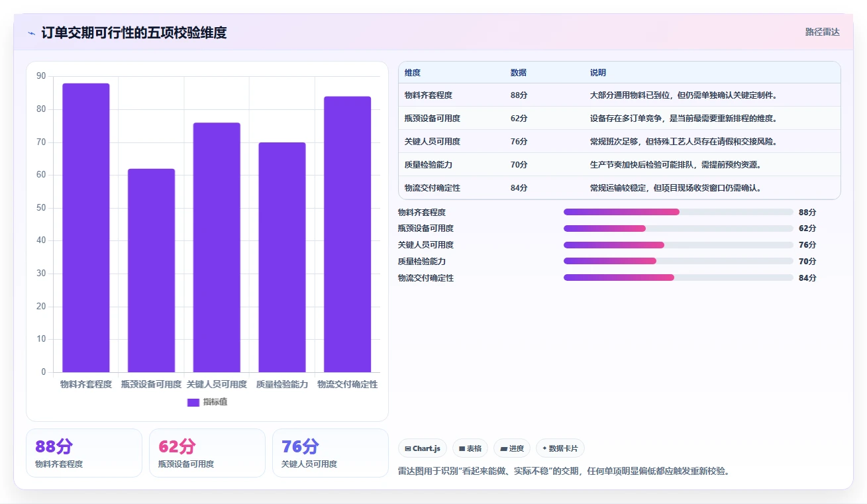The image size is (867, 504).
Task: Select the 进度 tag chip
Action: tap(512, 448)
